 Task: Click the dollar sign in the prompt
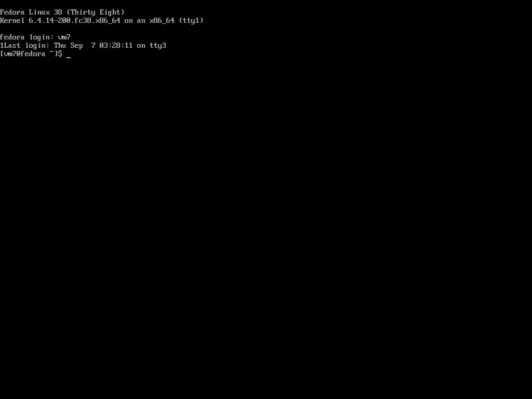[x=60, y=54]
